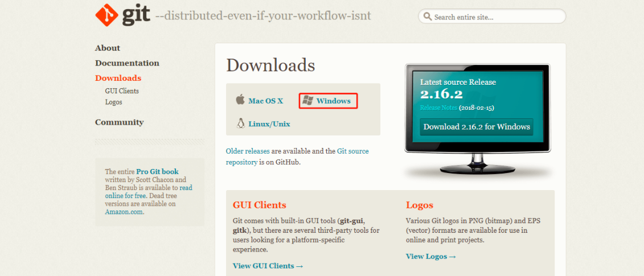Click Download 2.16.2 for Windows button
Image resolution: width=644 pixels, height=276 pixels.
click(477, 127)
